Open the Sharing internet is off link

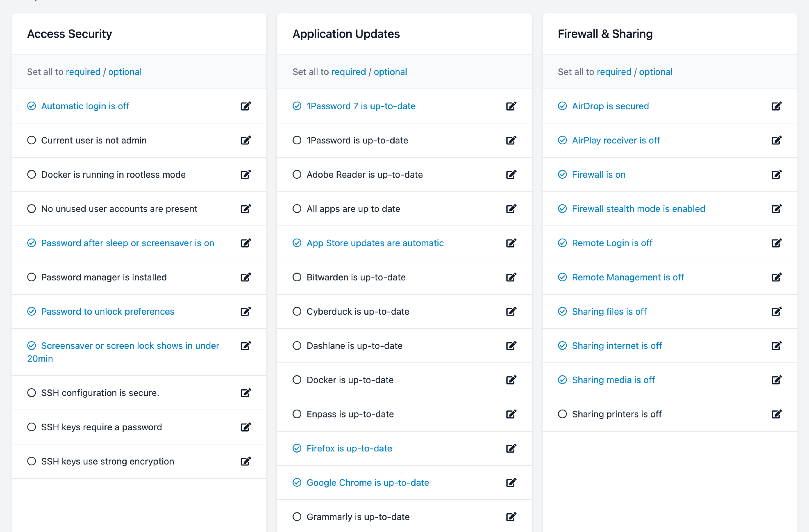(617, 346)
